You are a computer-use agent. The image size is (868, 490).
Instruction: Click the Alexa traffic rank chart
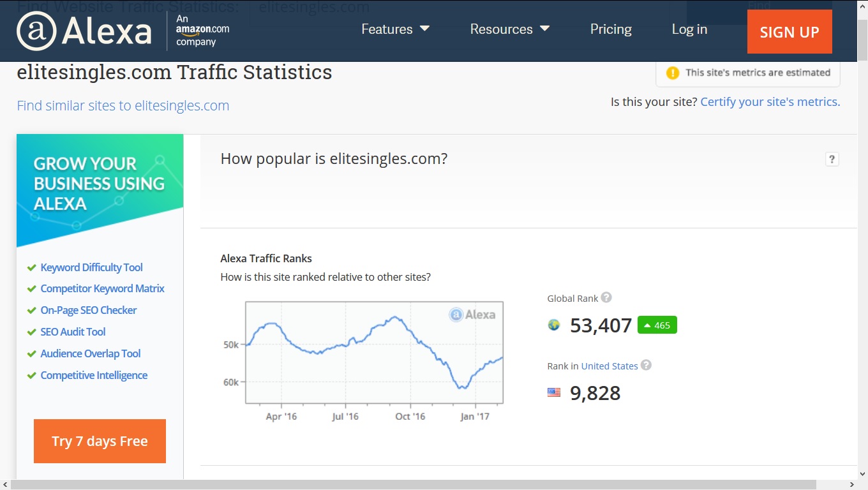[374, 352]
